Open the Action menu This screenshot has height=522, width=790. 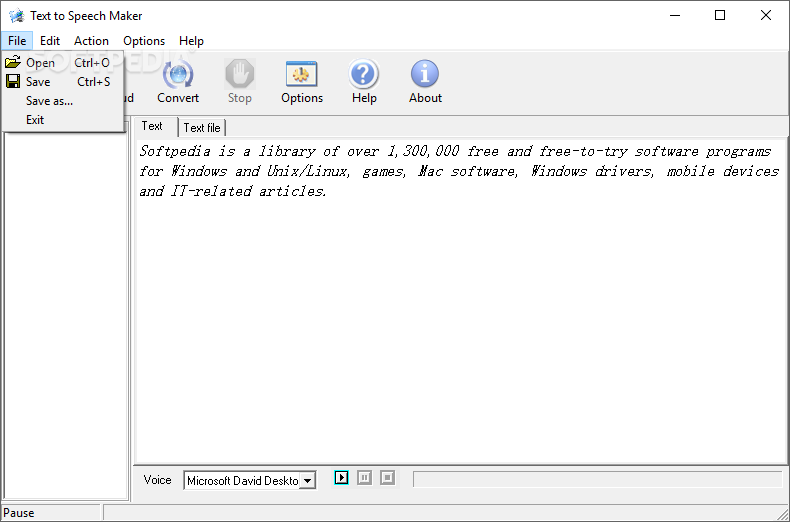coord(91,41)
